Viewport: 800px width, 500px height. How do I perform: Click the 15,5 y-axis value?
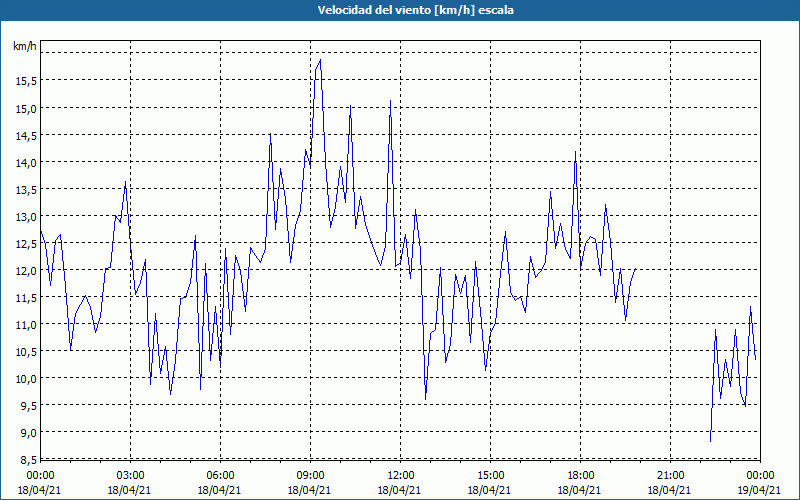coord(24,81)
